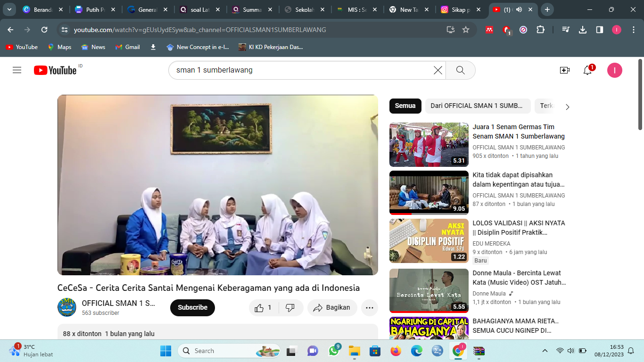Screen dimensions: 644x362
Task: Subscribe to OFFICIAL SMAN 1 SUMBERLAWANG
Action: 192,308
